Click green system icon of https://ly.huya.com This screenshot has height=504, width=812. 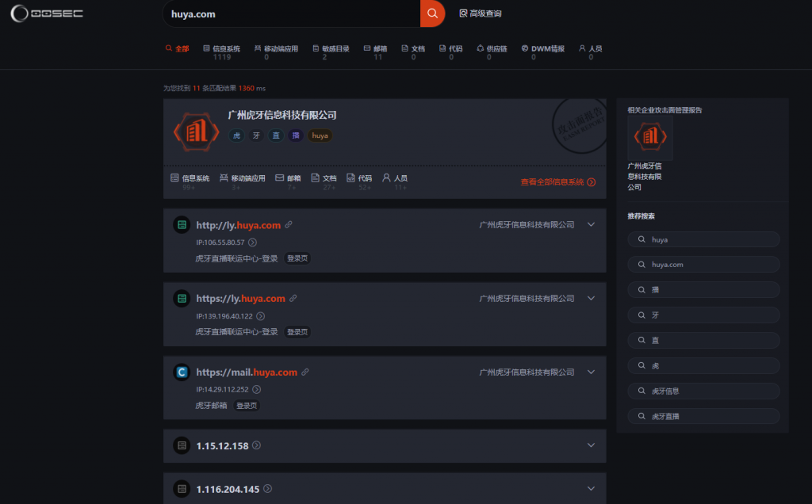182,298
